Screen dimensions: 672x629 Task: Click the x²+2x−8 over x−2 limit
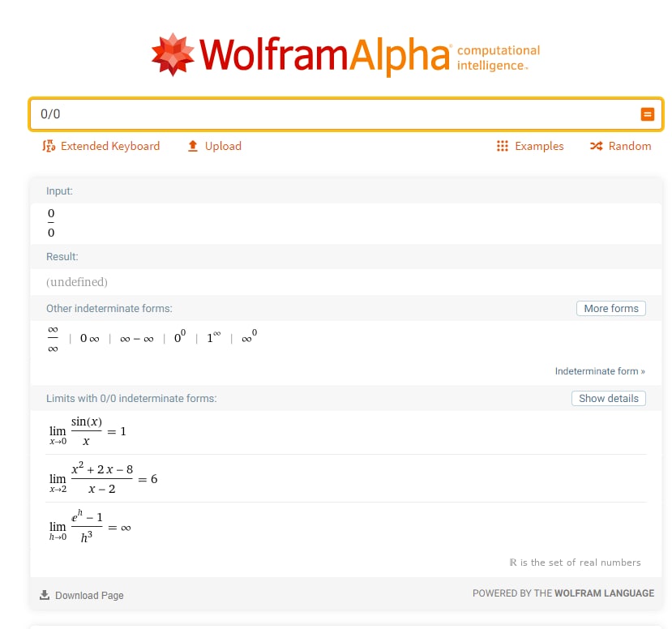(103, 479)
